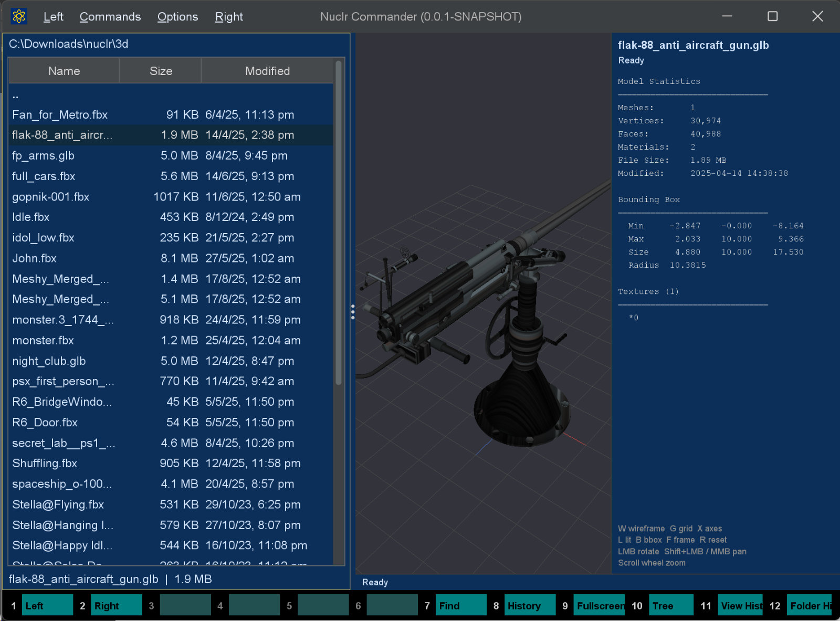Screen dimensions: 840x621
Task: Open the Right menu
Action: coord(229,17)
